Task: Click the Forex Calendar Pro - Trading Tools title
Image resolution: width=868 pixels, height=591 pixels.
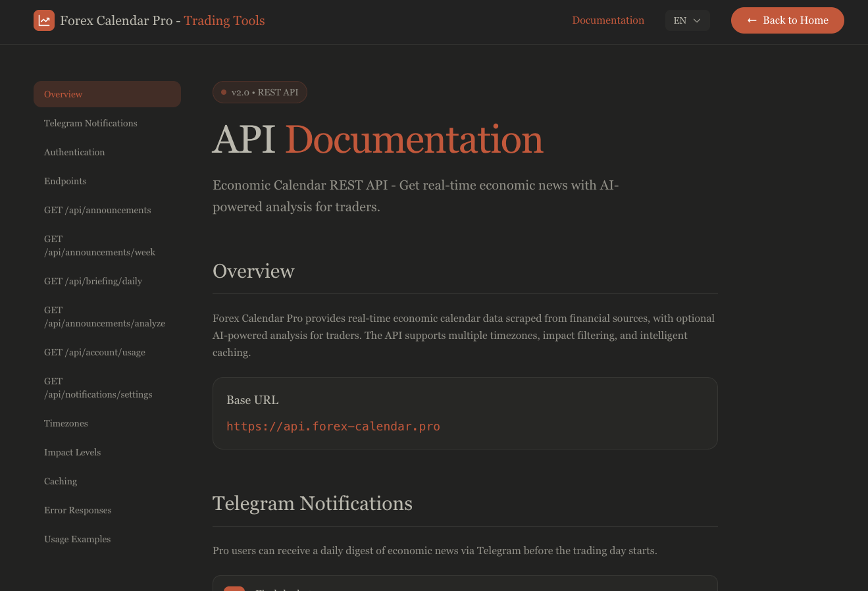Action: (163, 20)
